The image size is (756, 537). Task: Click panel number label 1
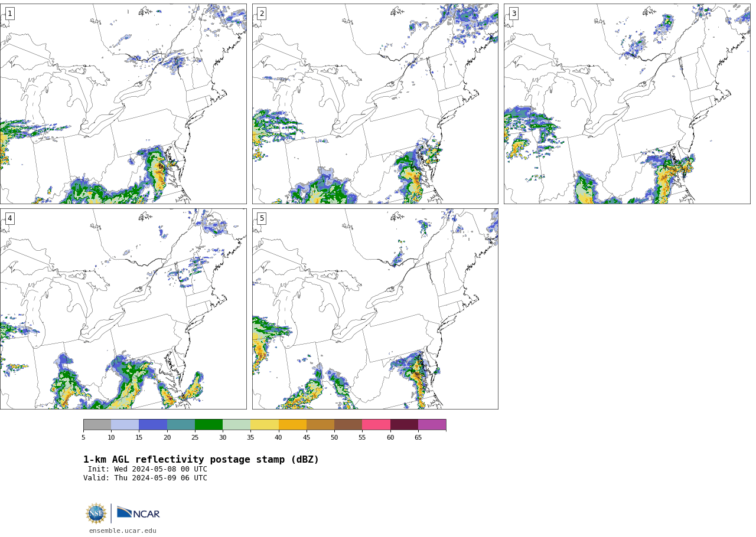9,14
